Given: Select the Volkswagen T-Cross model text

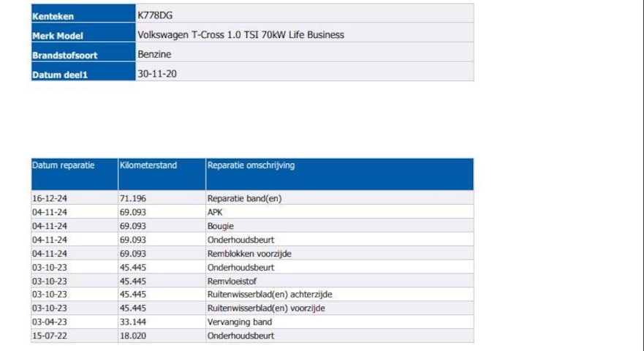Looking at the screenshot, I should click(x=240, y=35).
